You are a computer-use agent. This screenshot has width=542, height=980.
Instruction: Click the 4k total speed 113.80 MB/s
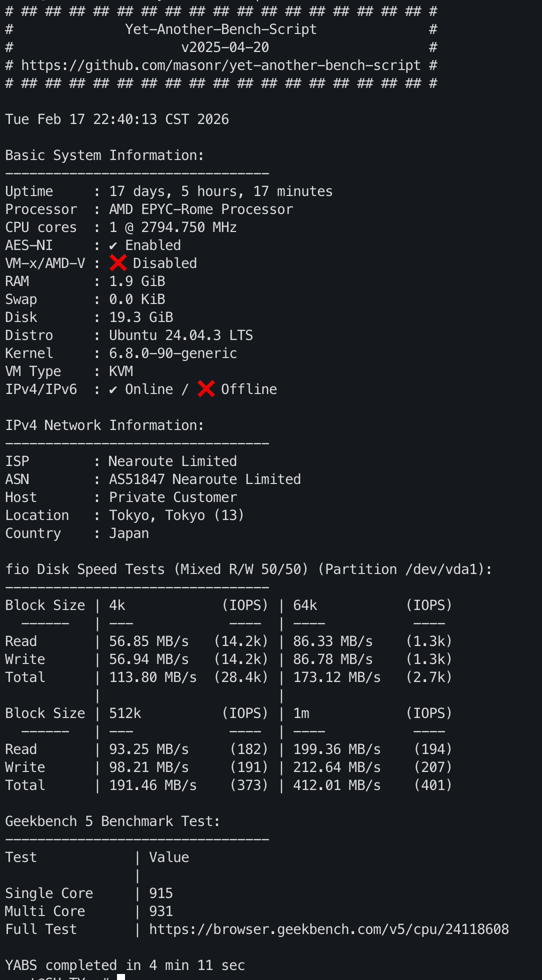point(153,677)
